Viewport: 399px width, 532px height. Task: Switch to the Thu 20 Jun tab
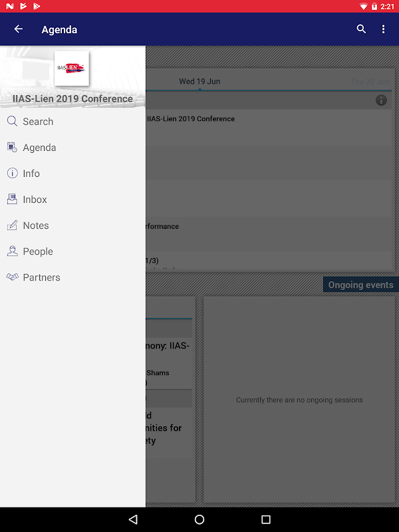(370, 81)
